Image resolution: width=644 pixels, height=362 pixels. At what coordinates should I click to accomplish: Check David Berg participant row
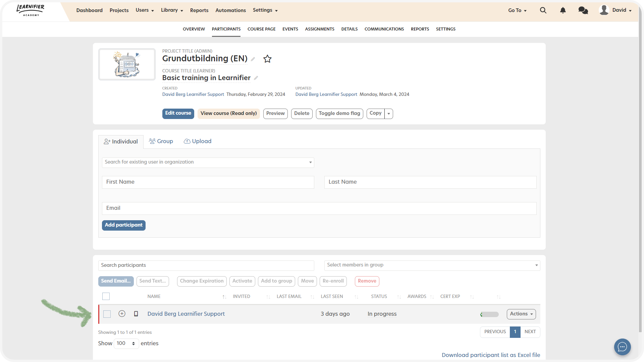(107, 314)
